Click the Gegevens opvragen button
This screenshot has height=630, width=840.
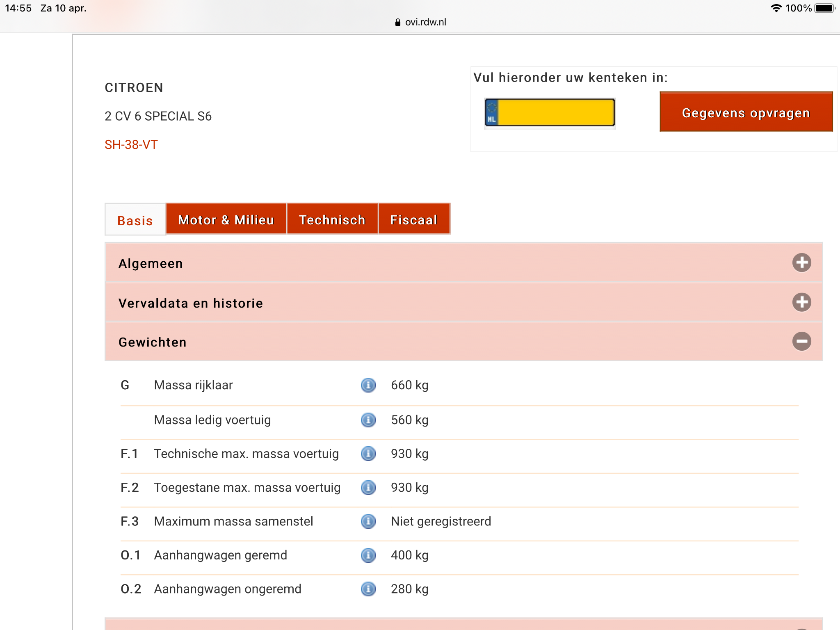pos(746,112)
